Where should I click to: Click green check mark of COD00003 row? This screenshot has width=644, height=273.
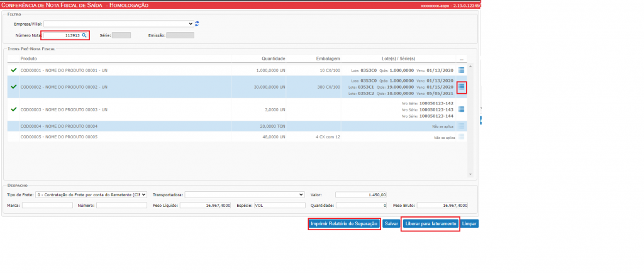click(x=14, y=109)
